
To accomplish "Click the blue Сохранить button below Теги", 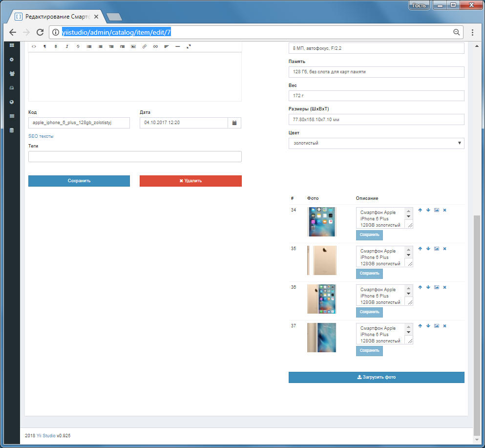I will (x=79, y=181).
